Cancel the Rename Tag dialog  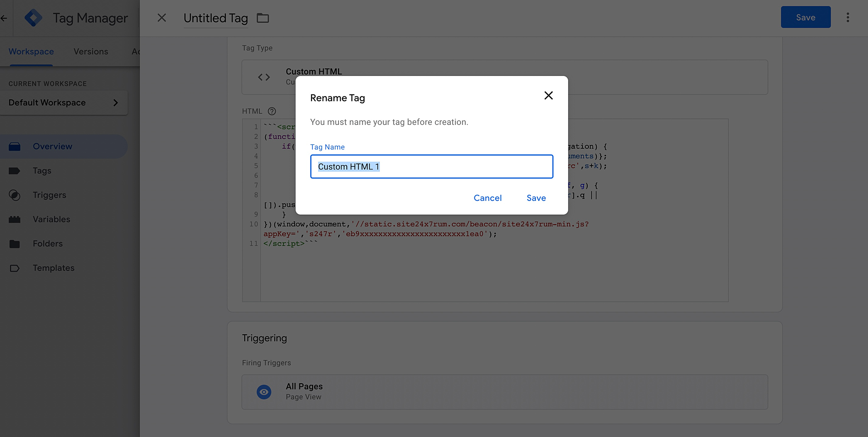(x=487, y=198)
